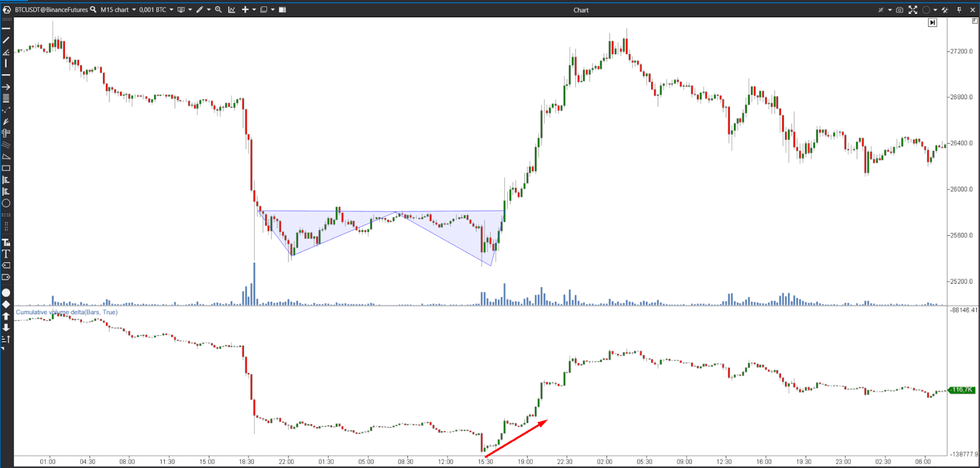
Task: Click the plus add icon
Action: (x=245, y=9)
